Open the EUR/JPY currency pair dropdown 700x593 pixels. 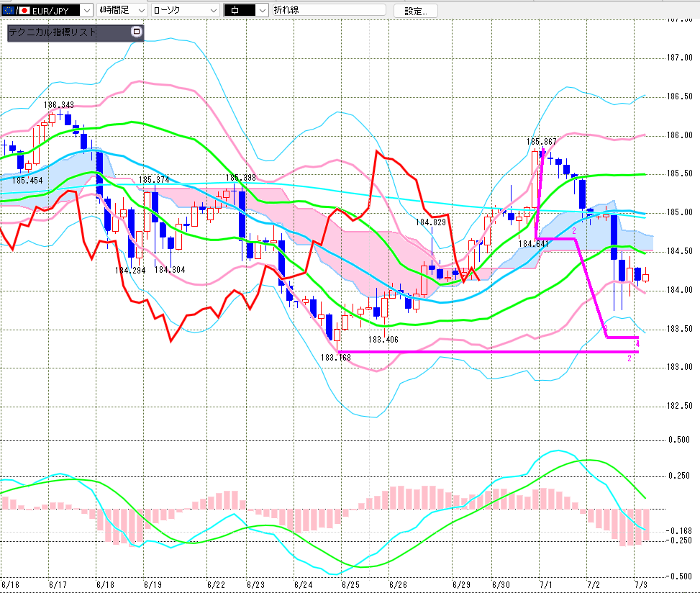86,10
